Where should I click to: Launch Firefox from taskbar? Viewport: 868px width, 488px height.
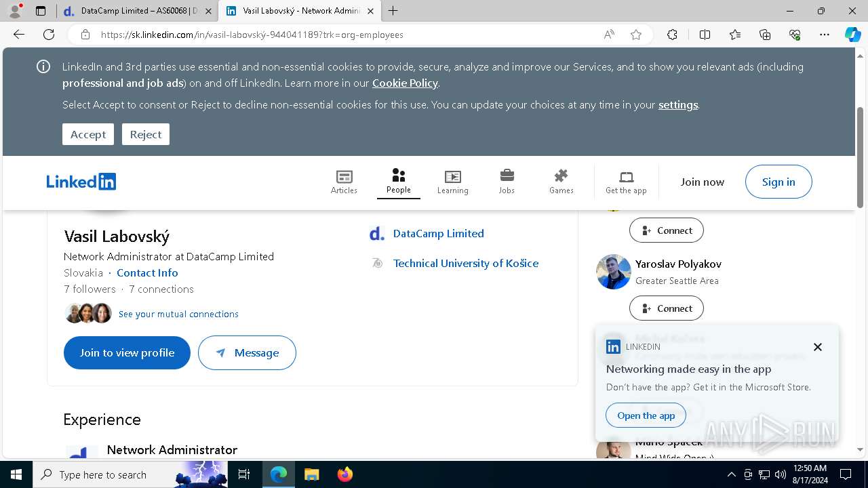tap(344, 474)
